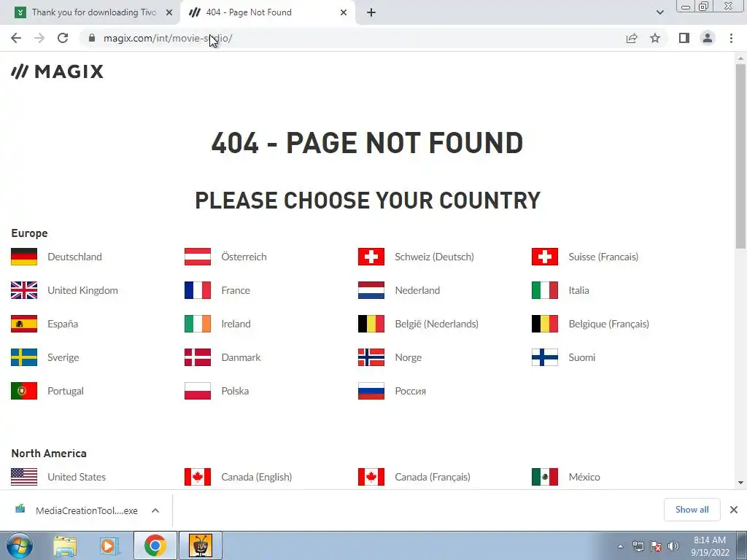Open Chrome three-dot menu

[x=731, y=38]
